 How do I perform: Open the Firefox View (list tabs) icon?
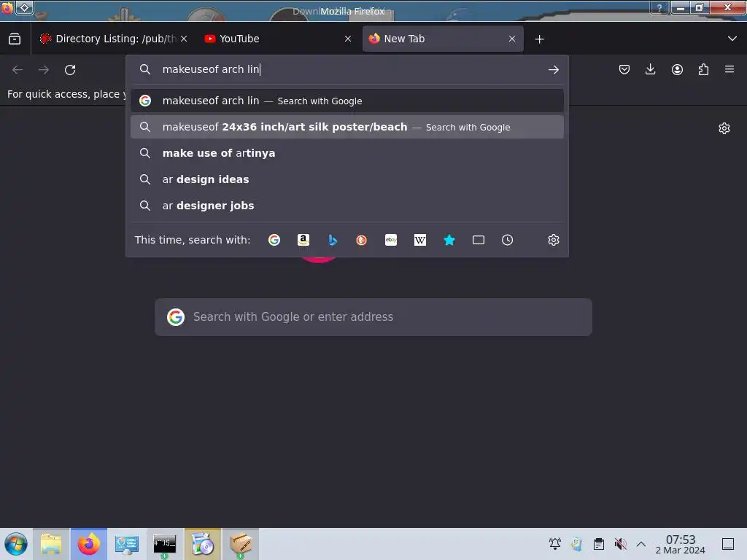pos(15,39)
